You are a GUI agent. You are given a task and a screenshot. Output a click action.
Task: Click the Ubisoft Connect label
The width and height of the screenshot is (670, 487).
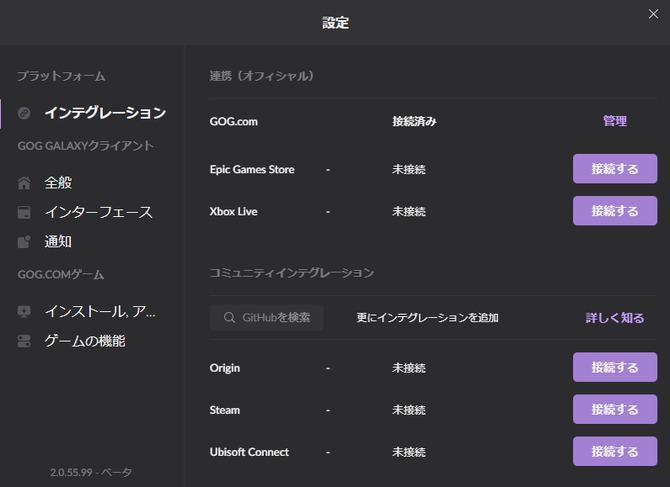point(249,452)
